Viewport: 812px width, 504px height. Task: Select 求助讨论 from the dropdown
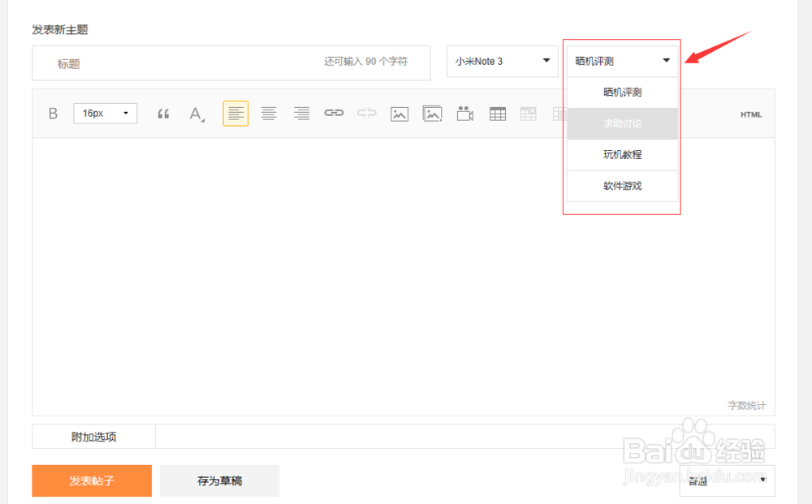(623, 123)
